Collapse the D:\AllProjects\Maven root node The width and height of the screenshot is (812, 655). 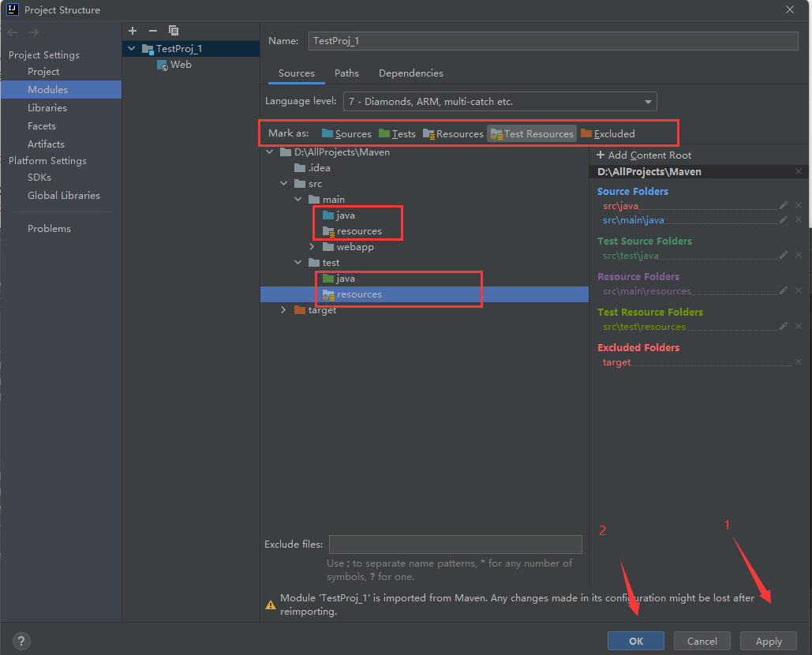click(x=270, y=152)
